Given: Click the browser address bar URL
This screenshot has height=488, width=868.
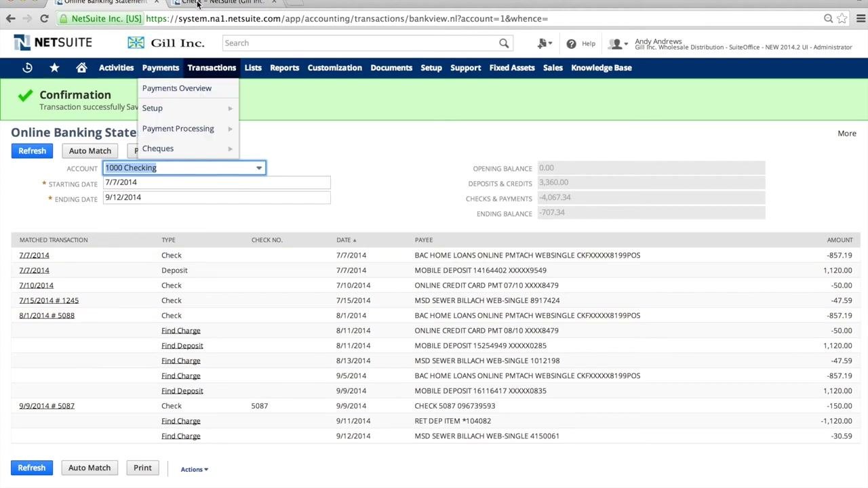Looking at the screenshot, I should coord(347,18).
